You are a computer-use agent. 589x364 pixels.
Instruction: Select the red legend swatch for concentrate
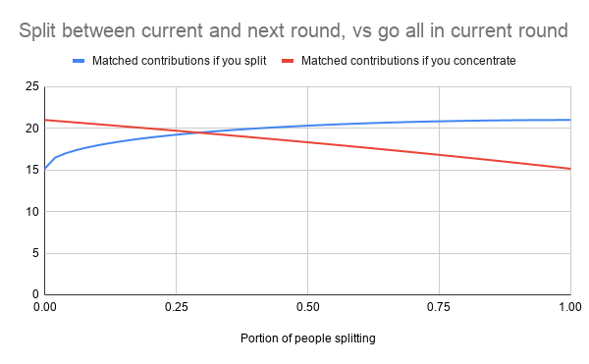tap(288, 61)
